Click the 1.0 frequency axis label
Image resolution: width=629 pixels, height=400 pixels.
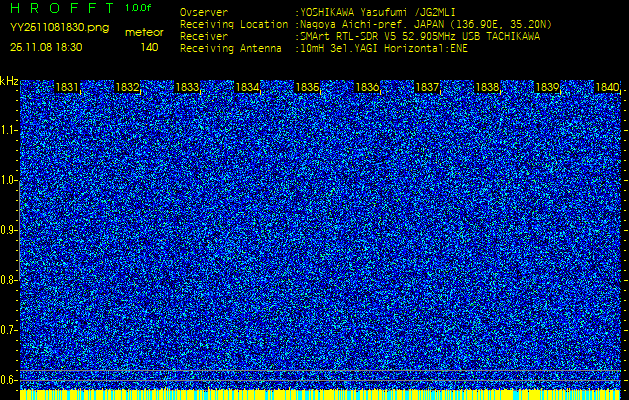pos(8,181)
